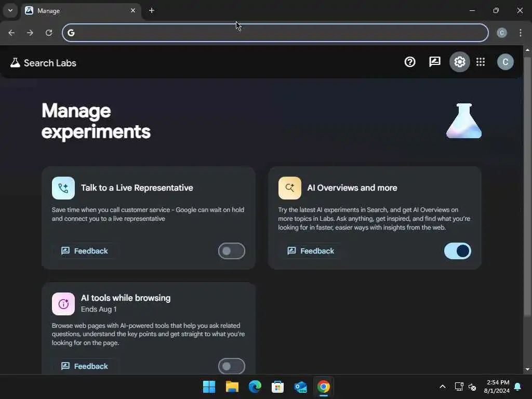The height and width of the screenshot is (399, 532).
Task: Go back with the browser back arrow
Action: 11,33
